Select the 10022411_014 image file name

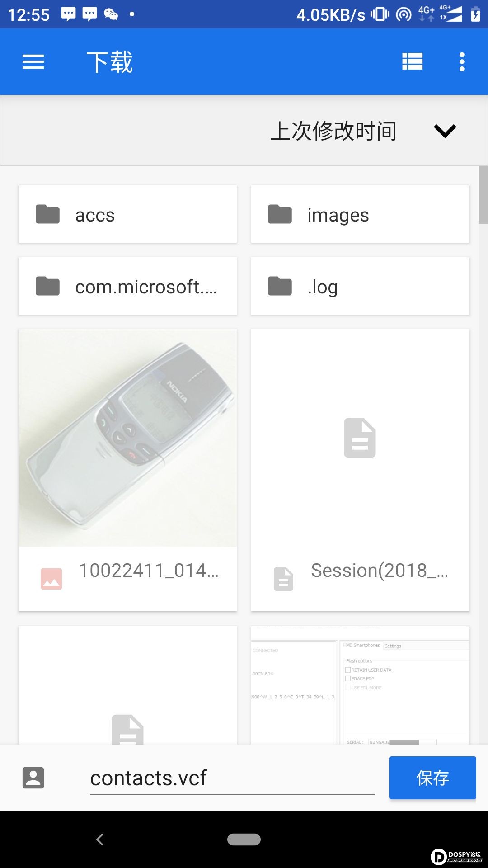149,571
